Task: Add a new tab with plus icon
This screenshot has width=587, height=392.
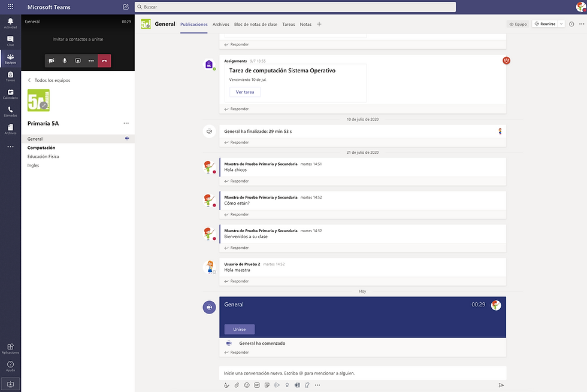Action: tap(319, 25)
